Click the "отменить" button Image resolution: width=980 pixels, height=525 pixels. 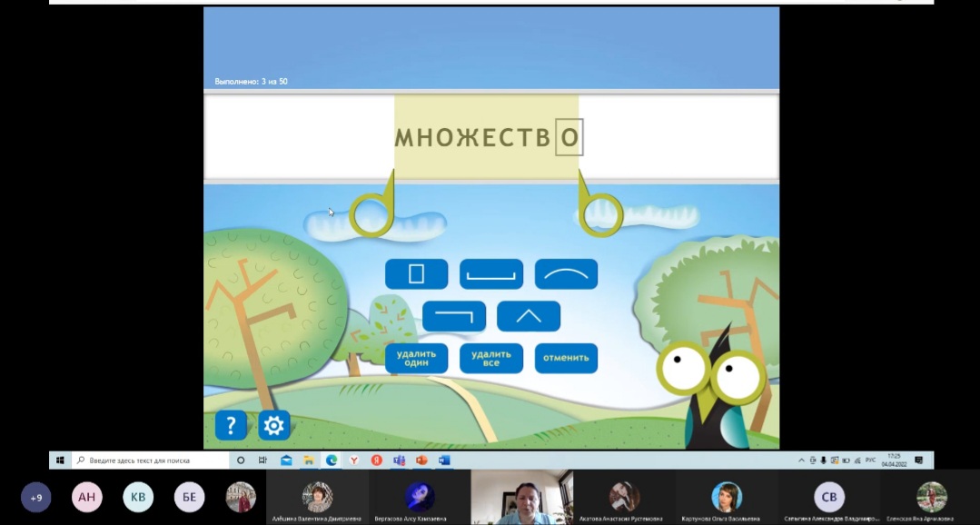click(x=566, y=358)
